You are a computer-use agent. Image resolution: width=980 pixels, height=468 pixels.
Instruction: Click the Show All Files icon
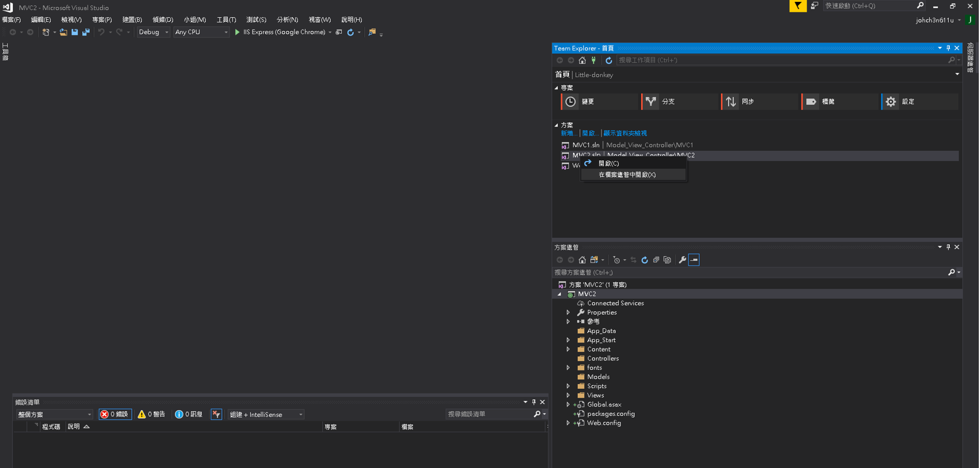tap(667, 260)
